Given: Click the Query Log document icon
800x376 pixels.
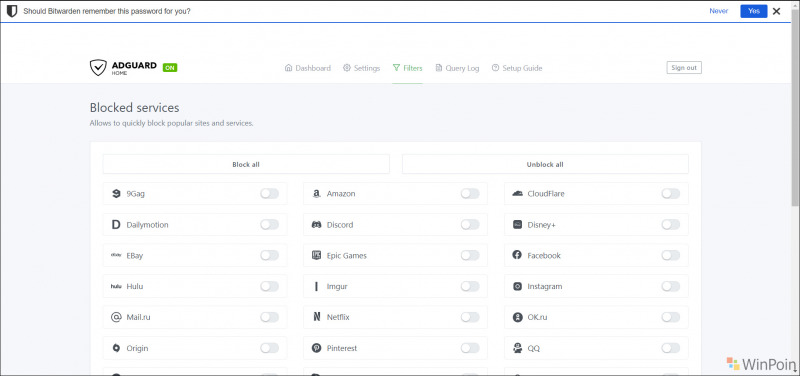Looking at the screenshot, I should pyautogui.click(x=439, y=68).
